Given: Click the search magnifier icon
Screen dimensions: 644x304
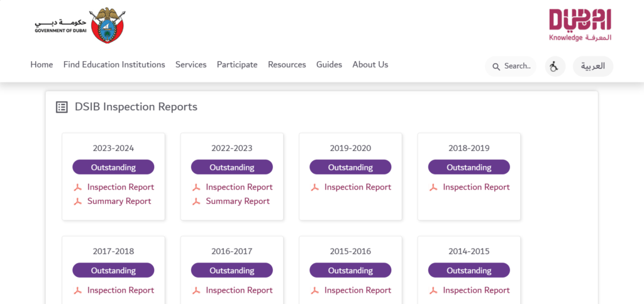Looking at the screenshot, I should tap(496, 67).
